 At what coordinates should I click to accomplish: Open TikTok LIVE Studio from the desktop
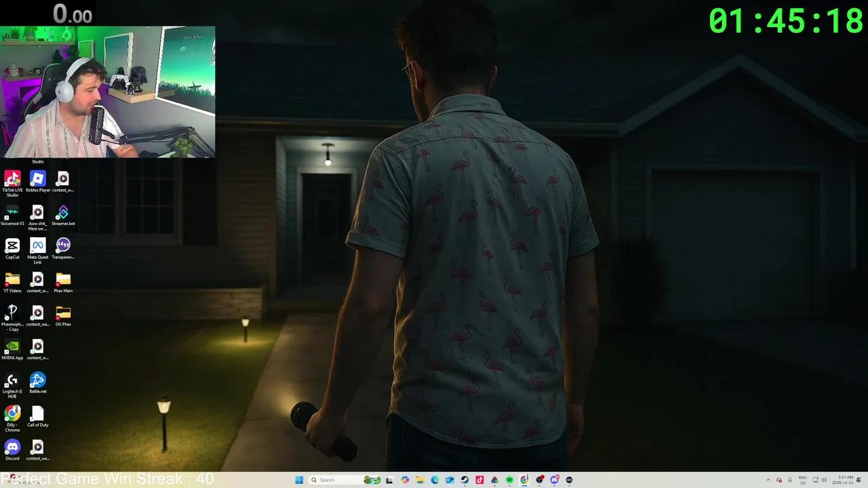[x=12, y=179]
